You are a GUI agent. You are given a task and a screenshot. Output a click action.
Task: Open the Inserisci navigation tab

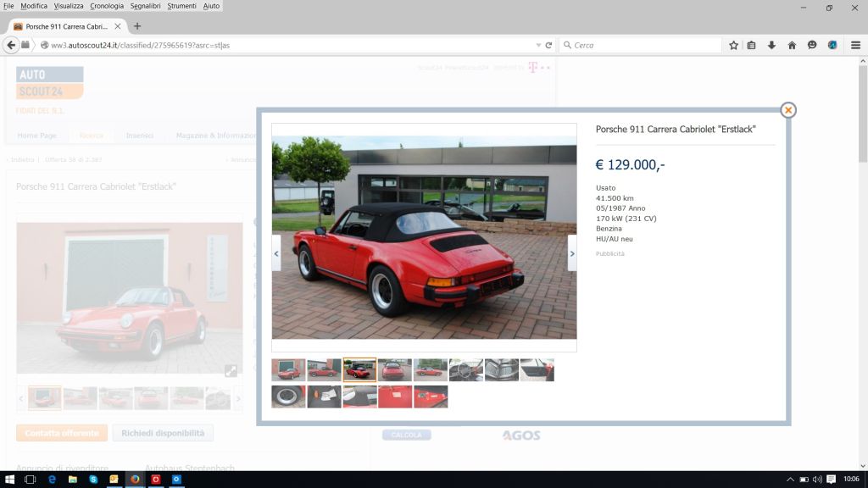point(140,135)
